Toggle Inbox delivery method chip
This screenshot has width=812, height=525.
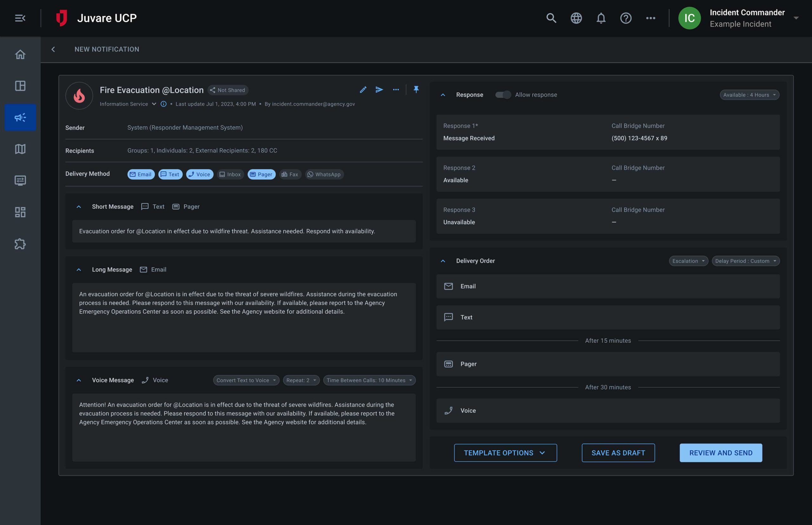[231, 174]
